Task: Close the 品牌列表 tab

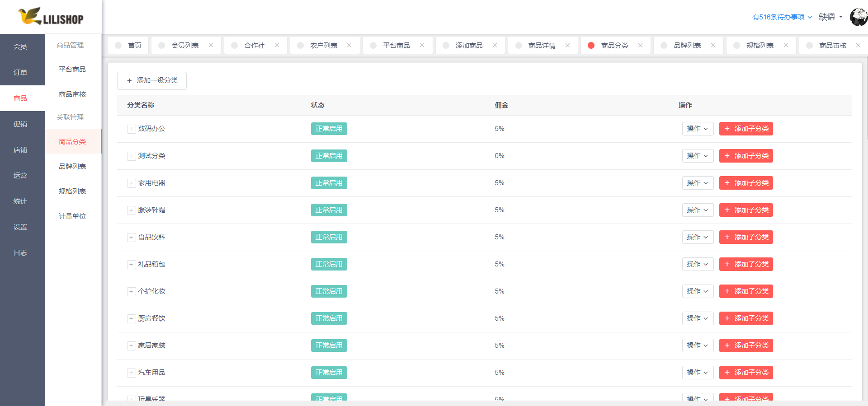Action: coord(713,45)
